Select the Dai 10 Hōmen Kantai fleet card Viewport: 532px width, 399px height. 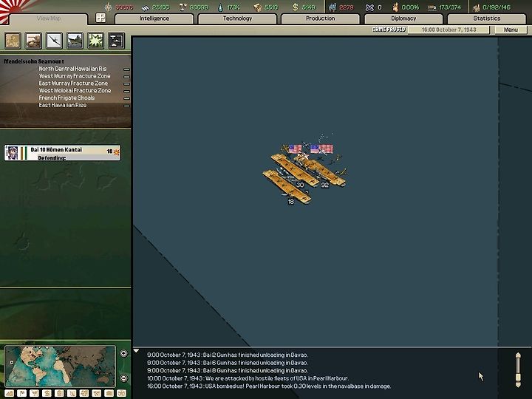(x=62, y=153)
